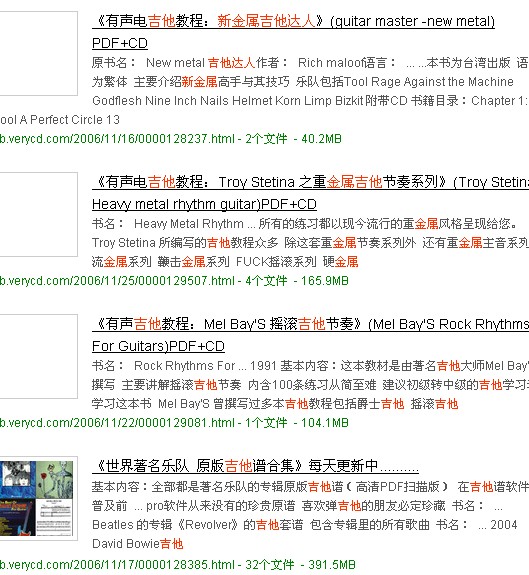Click the David Bowie吉他 description text
Image resolution: width=529 pixels, height=575 pixels.
[137, 544]
